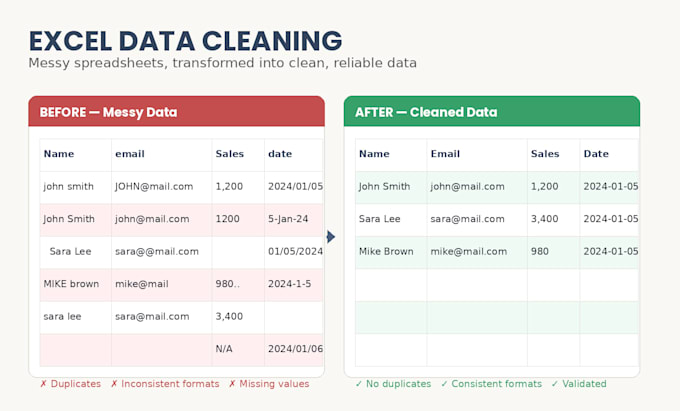680x411 pixels.
Task: Click the '✓ No duplicates' label
Action: [393, 384]
